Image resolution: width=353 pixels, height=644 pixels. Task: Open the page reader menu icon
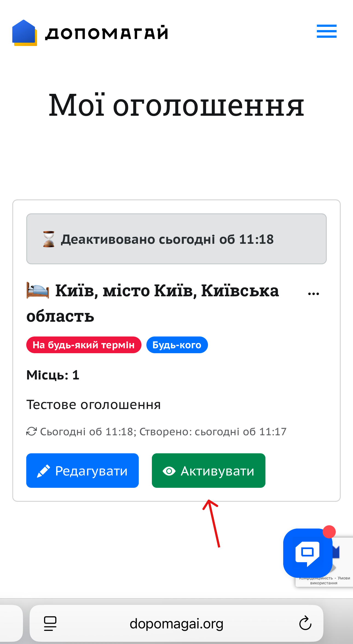50,623
